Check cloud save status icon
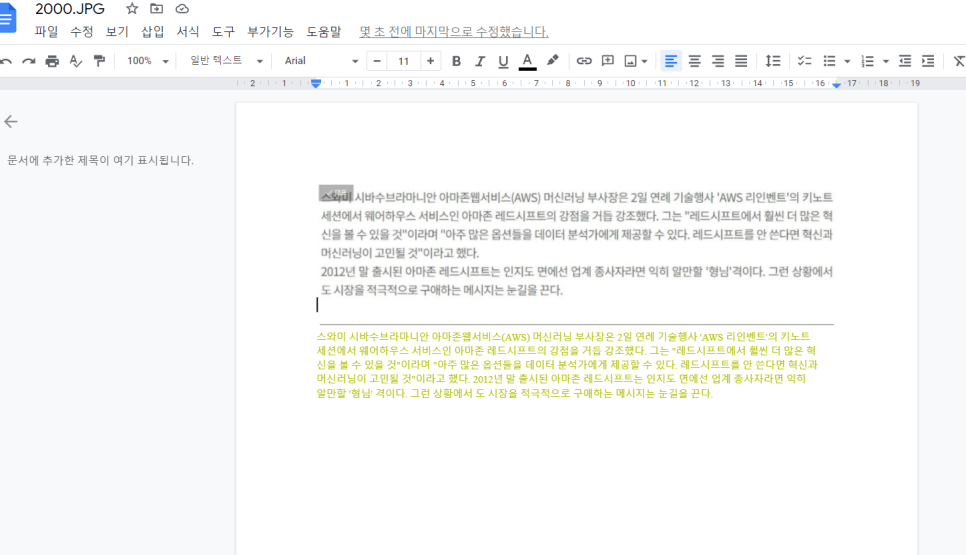This screenshot has height=555, width=966. 182,9
